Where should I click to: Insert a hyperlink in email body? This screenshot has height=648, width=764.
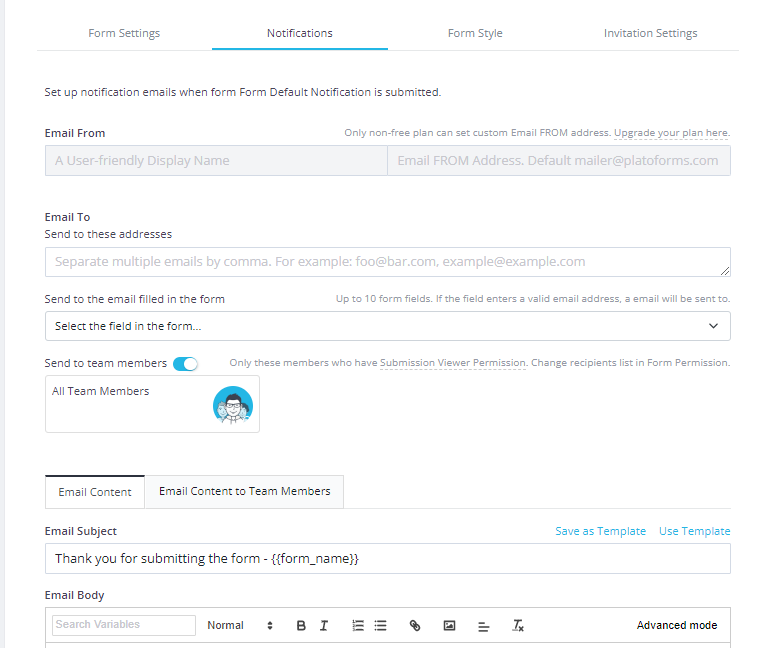pyautogui.click(x=415, y=626)
